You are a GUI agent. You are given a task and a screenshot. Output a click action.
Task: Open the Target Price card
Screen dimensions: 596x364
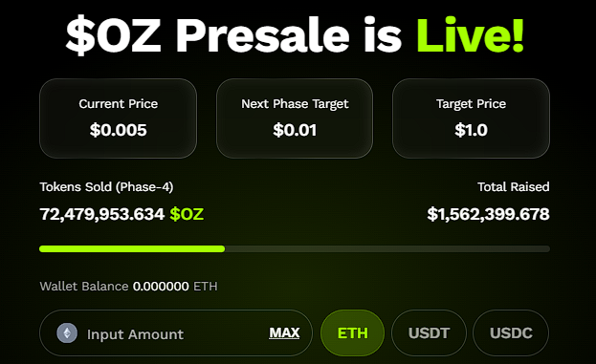click(471, 118)
